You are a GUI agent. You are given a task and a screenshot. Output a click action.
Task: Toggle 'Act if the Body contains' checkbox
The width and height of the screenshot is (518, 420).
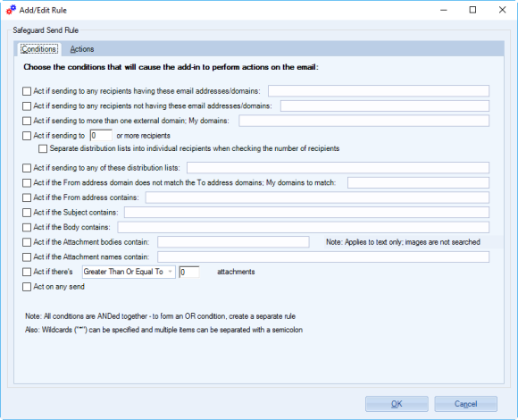[x=27, y=227]
